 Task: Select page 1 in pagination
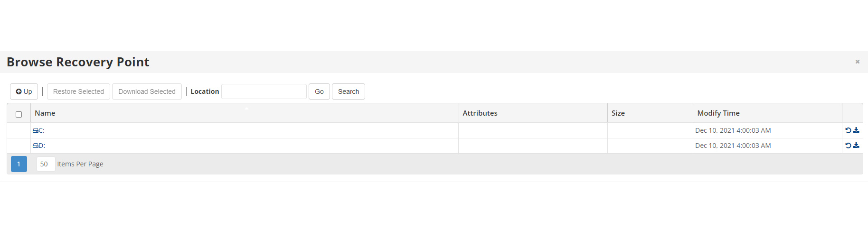click(19, 164)
